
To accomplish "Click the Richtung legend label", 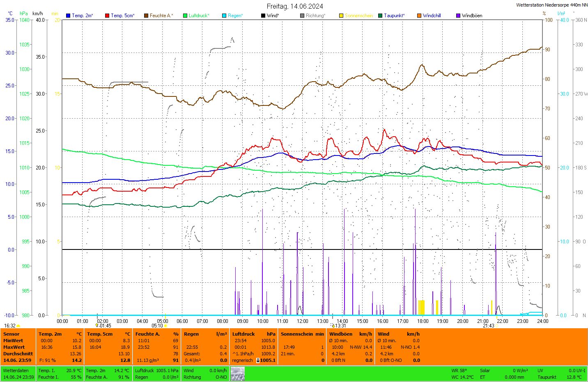I will pos(315,16).
